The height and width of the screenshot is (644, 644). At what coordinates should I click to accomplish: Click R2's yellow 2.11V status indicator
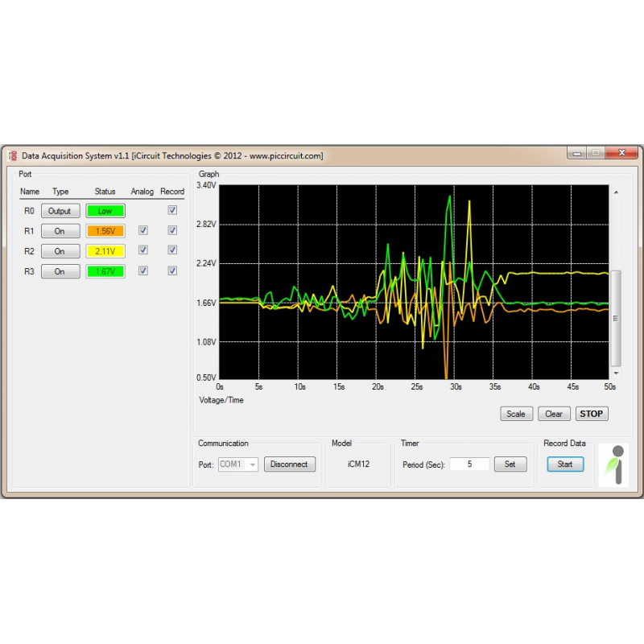(x=105, y=250)
